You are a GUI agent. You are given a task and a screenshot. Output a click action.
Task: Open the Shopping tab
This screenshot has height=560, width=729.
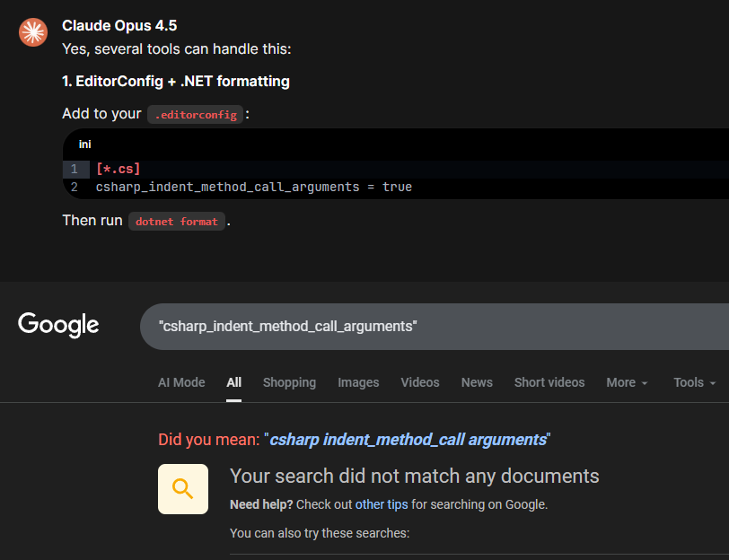[x=289, y=382]
